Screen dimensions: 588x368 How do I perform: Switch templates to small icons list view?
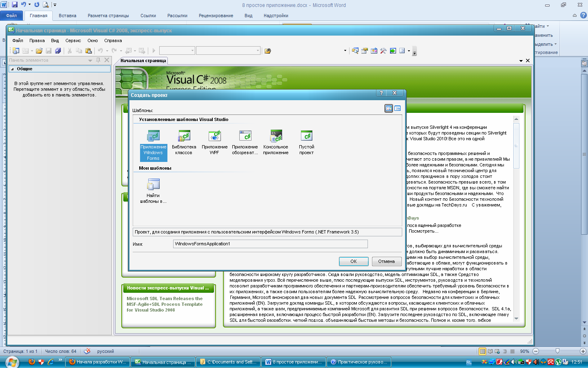(x=397, y=108)
